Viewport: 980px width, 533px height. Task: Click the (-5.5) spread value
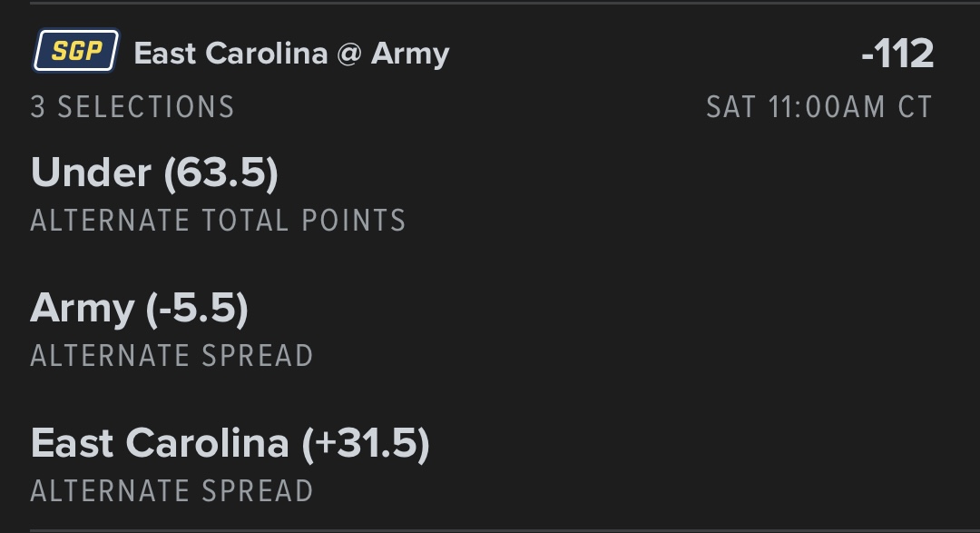point(196,309)
